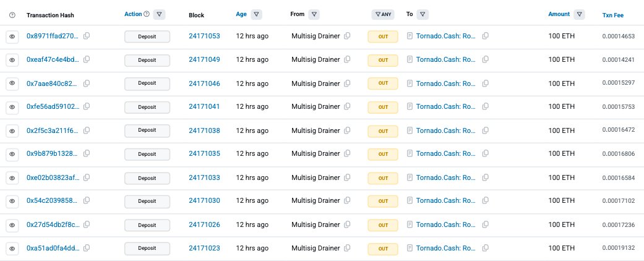Open the Age column filter dropdown

[257, 14]
